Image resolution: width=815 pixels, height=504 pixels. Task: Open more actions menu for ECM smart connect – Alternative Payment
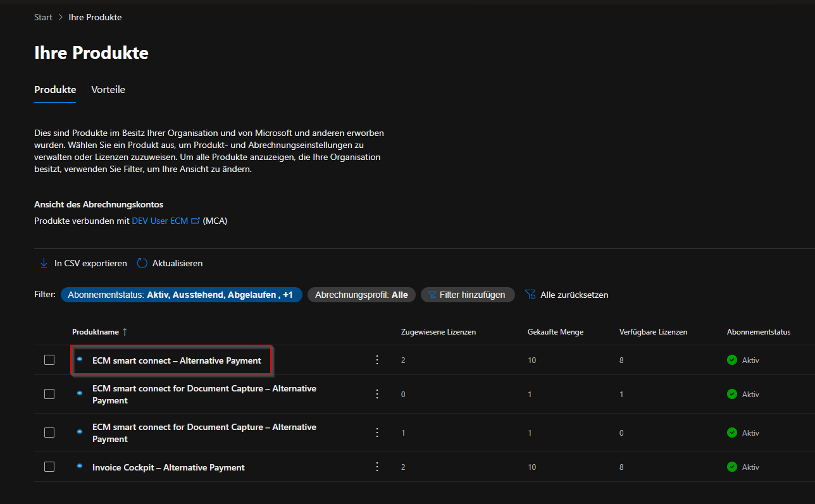click(377, 360)
